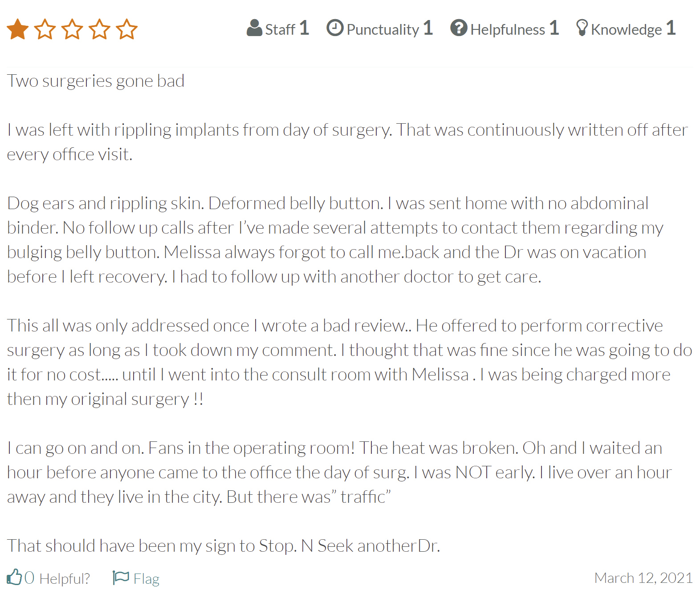The width and height of the screenshot is (700, 610).
Task: Click the March 12, 2021 date
Action: click(643, 578)
